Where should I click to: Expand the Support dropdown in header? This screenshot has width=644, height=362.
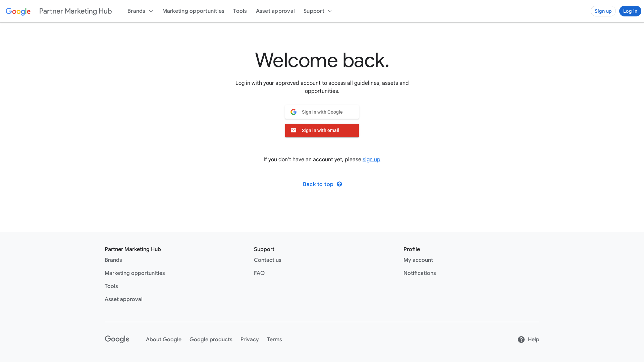click(318, 11)
